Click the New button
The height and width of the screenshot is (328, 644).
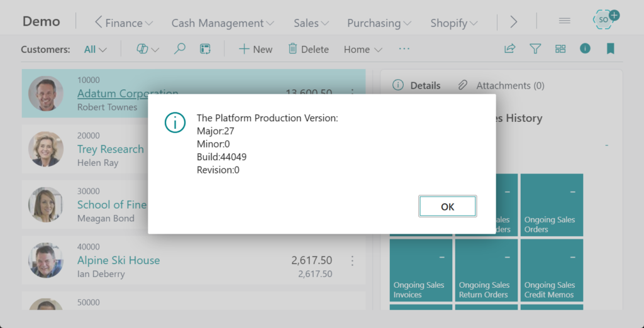pyautogui.click(x=255, y=49)
